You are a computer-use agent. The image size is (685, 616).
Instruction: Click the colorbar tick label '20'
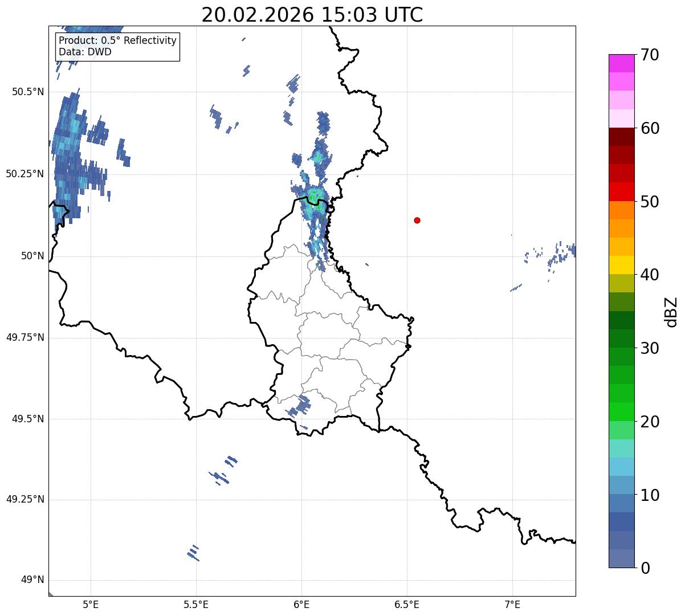click(650, 422)
